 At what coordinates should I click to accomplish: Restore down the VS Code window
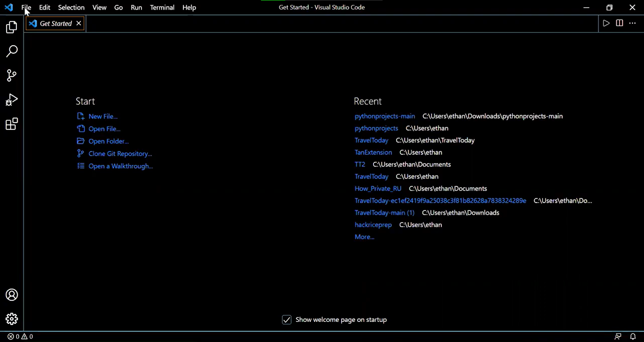coord(609,7)
